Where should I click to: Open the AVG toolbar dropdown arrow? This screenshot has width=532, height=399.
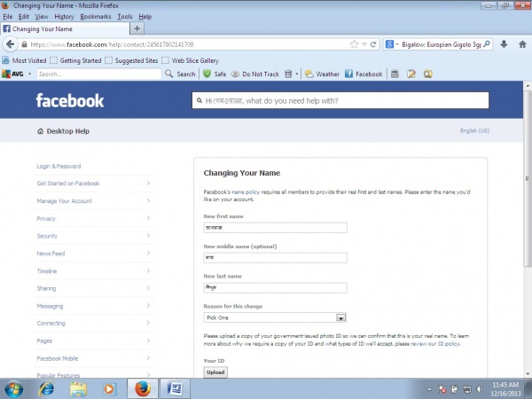[29, 74]
